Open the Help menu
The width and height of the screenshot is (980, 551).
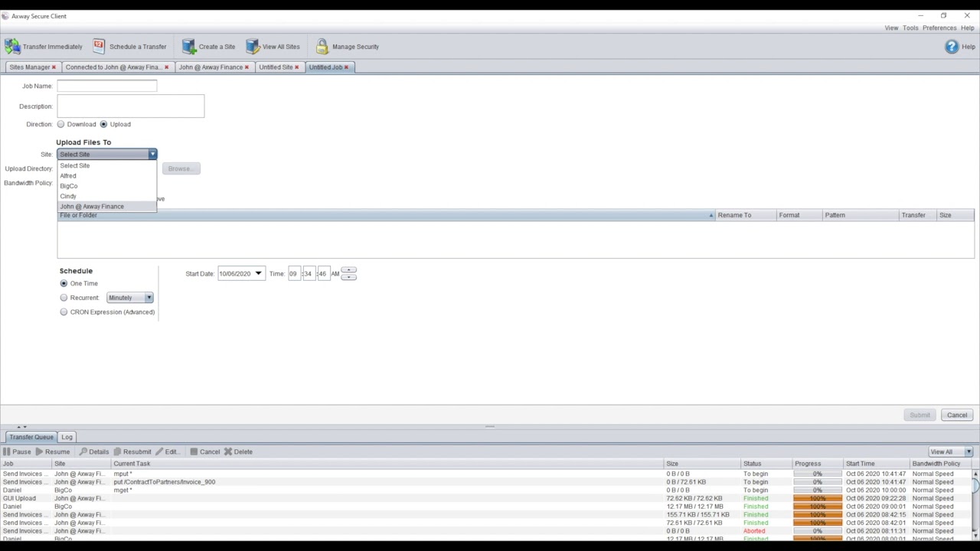pyautogui.click(x=968, y=28)
